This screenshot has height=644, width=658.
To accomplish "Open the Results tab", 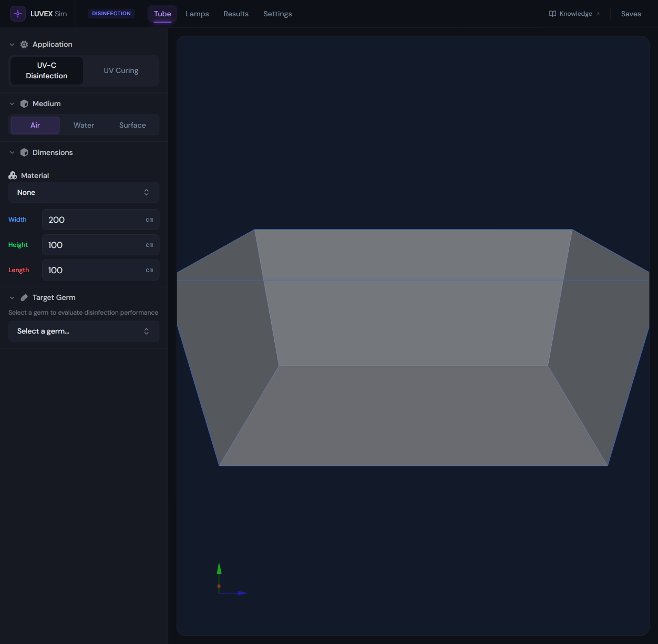I will (236, 14).
